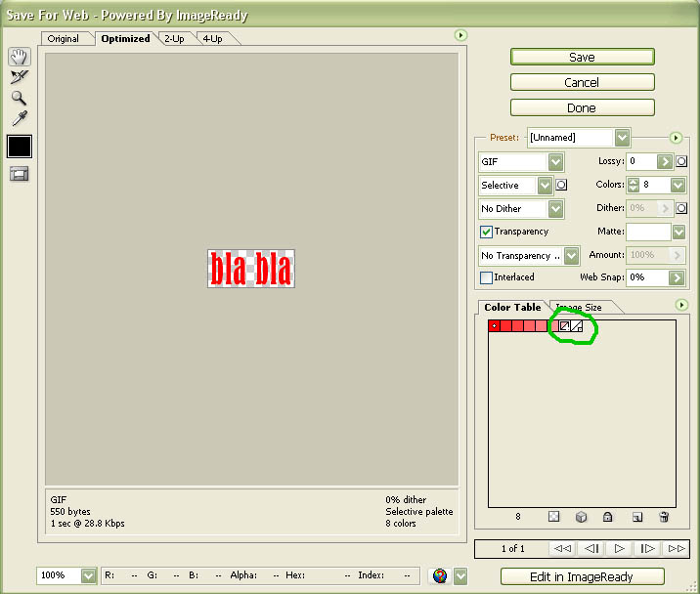Select the Hand tool
This screenshot has width=700, height=594.
point(20,57)
